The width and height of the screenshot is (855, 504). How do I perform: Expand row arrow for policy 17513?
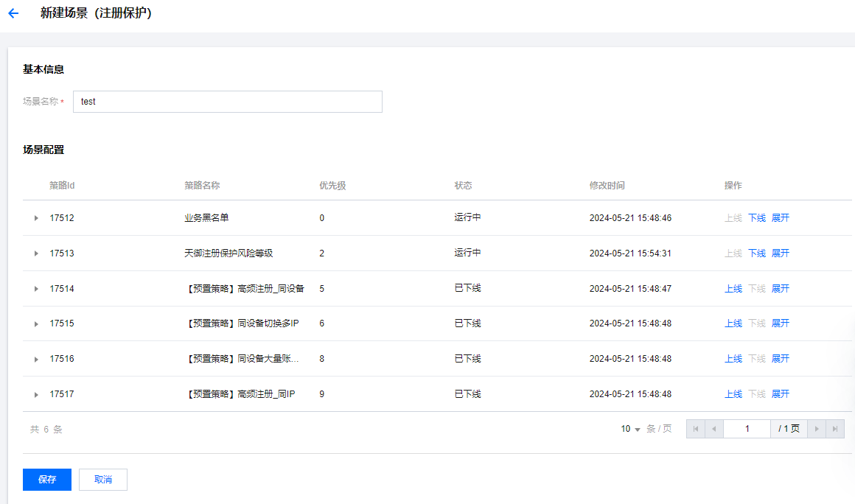coord(36,253)
